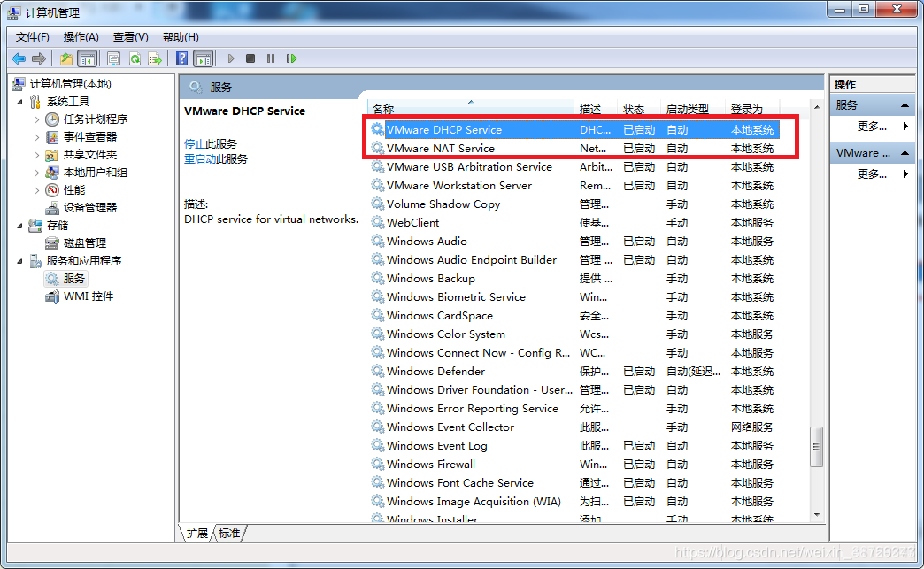Sort by the 启动类型 column header
This screenshot has width=924, height=569.
pyautogui.click(x=692, y=109)
